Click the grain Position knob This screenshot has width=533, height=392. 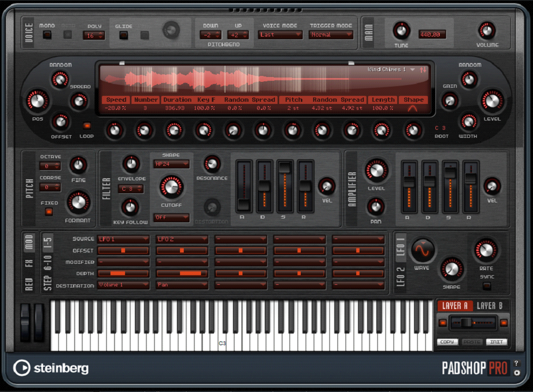pos(37,101)
